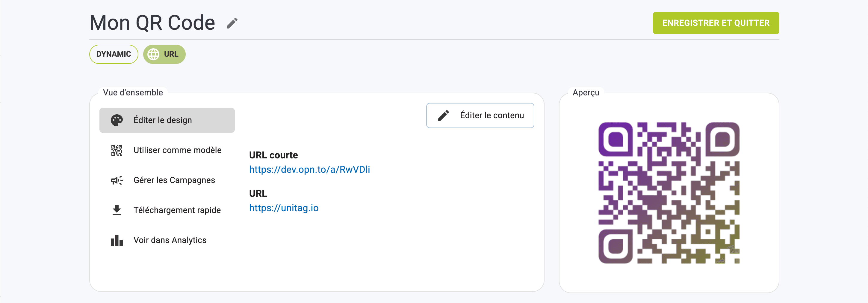Click the Éditer le contenu button text

click(x=492, y=115)
